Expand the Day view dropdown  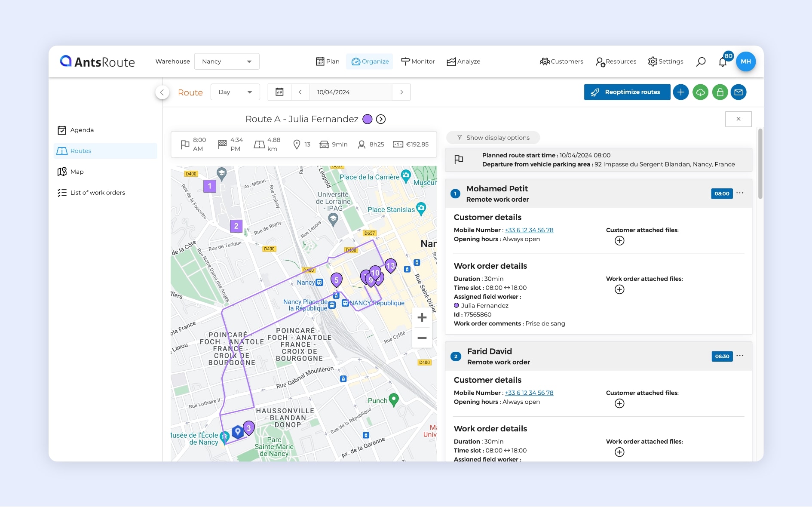(235, 92)
